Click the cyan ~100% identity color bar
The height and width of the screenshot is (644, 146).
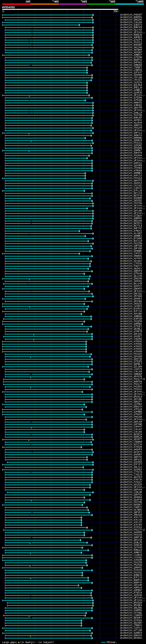pos(130,4)
